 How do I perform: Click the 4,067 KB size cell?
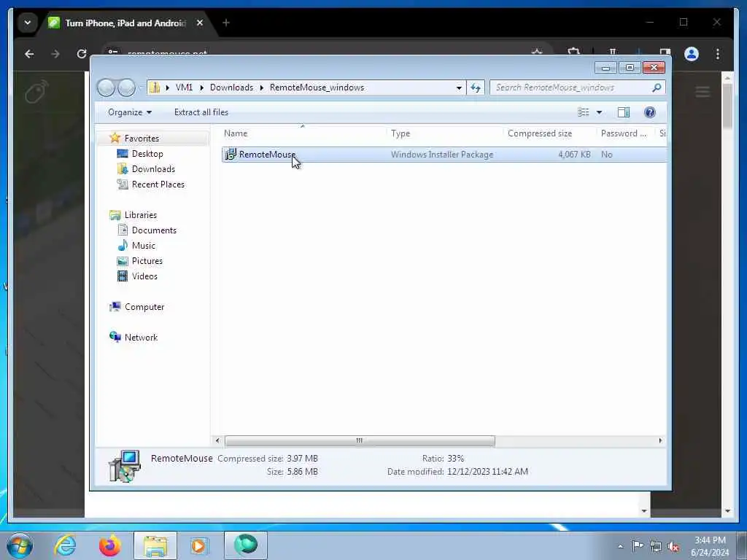click(x=574, y=155)
